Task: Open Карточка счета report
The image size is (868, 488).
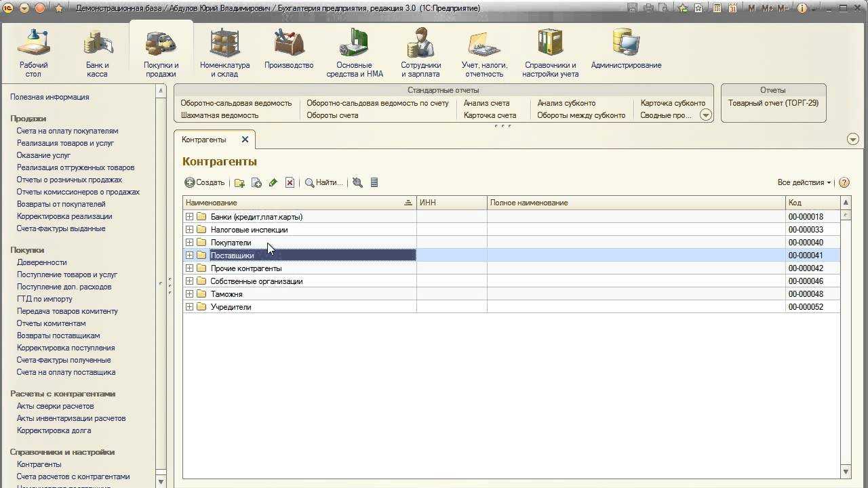Action: pos(490,115)
